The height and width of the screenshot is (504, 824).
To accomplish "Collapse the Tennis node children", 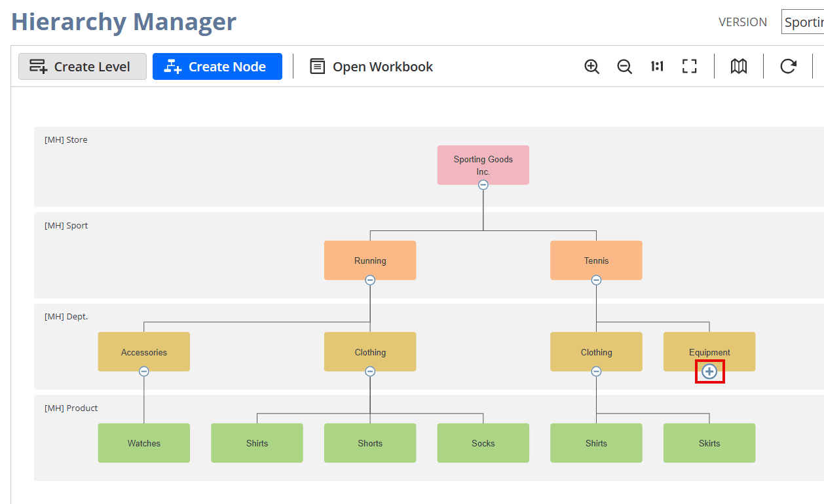I will [x=596, y=280].
